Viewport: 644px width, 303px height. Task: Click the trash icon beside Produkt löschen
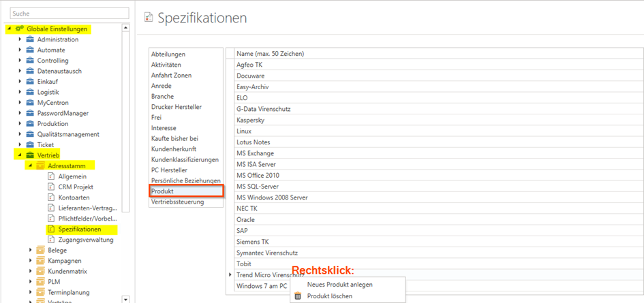[x=298, y=296]
